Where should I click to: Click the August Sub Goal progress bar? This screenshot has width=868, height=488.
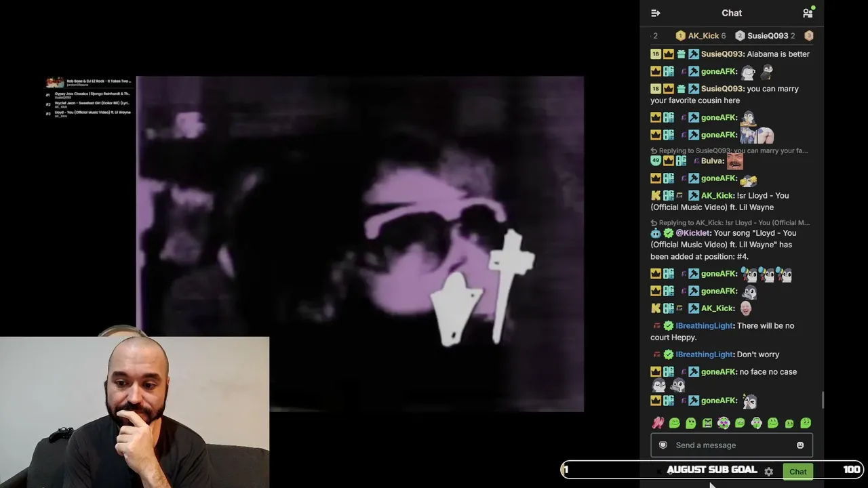point(711,470)
